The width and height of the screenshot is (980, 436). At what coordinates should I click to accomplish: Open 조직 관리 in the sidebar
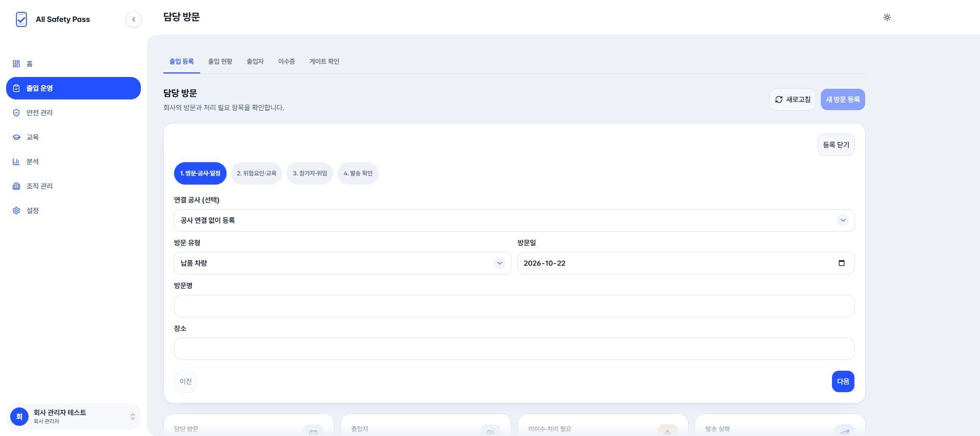(x=73, y=186)
